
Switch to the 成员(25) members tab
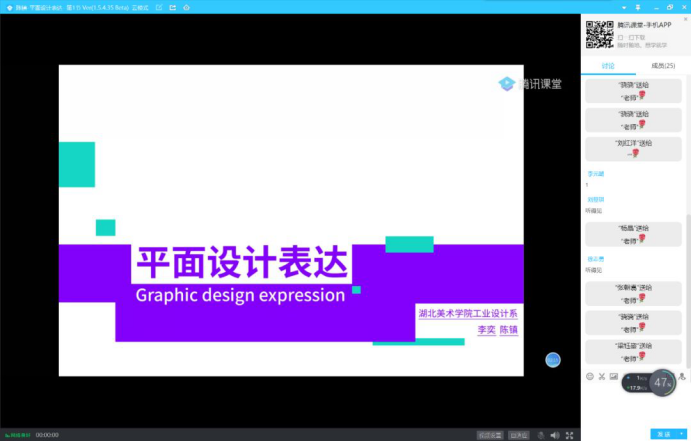tap(662, 65)
